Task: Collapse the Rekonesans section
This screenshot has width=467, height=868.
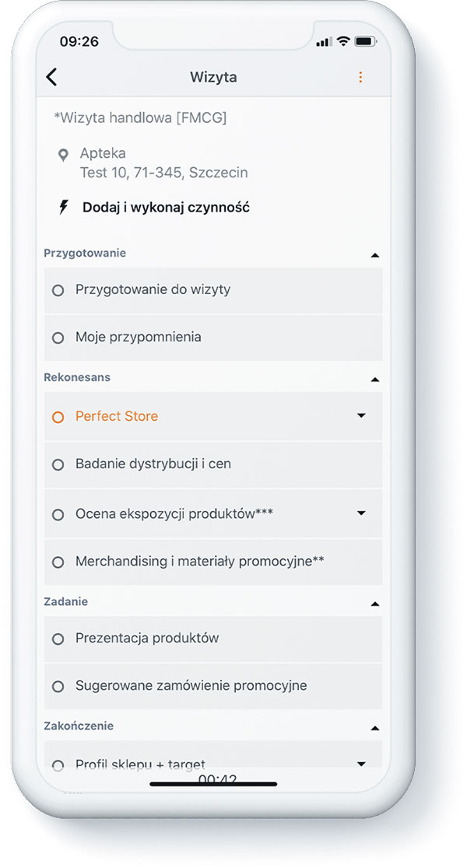Action: click(x=375, y=380)
